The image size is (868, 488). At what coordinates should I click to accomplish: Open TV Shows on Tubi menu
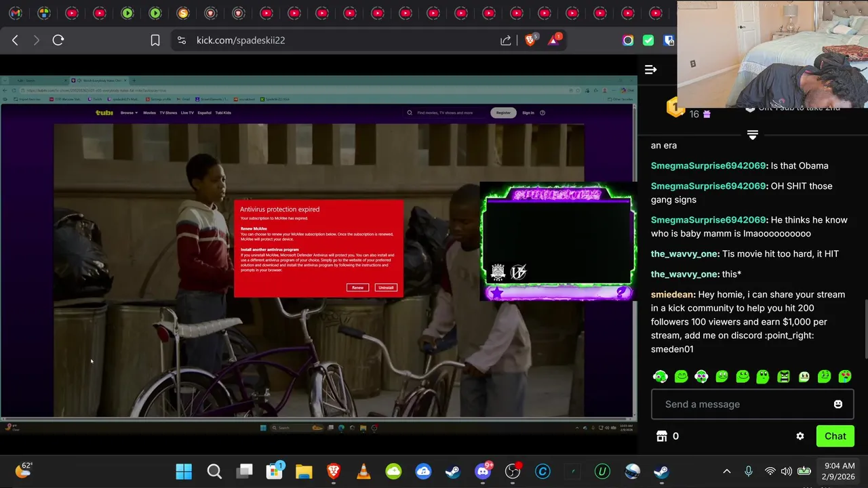(168, 113)
